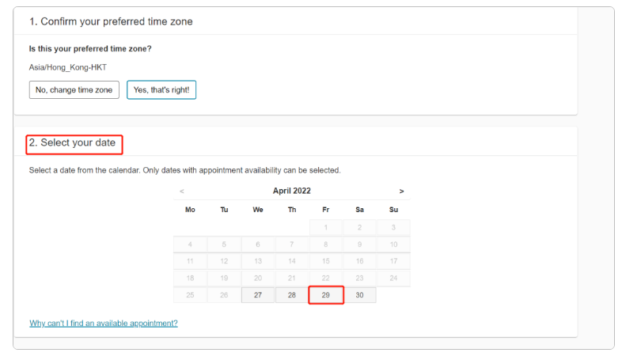Select April 27 on the calendar
This screenshot has height=364, width=622.
pos(258,295)
